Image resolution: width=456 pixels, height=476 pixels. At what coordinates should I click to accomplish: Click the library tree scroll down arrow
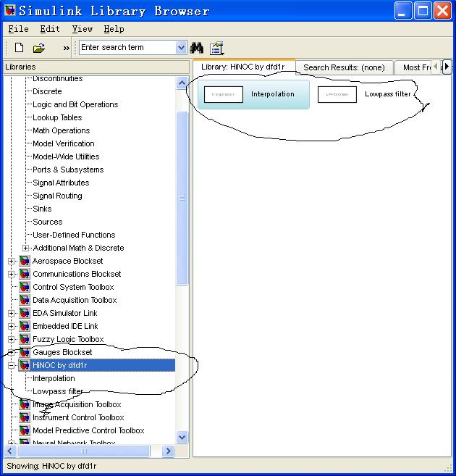coord(182,438)
